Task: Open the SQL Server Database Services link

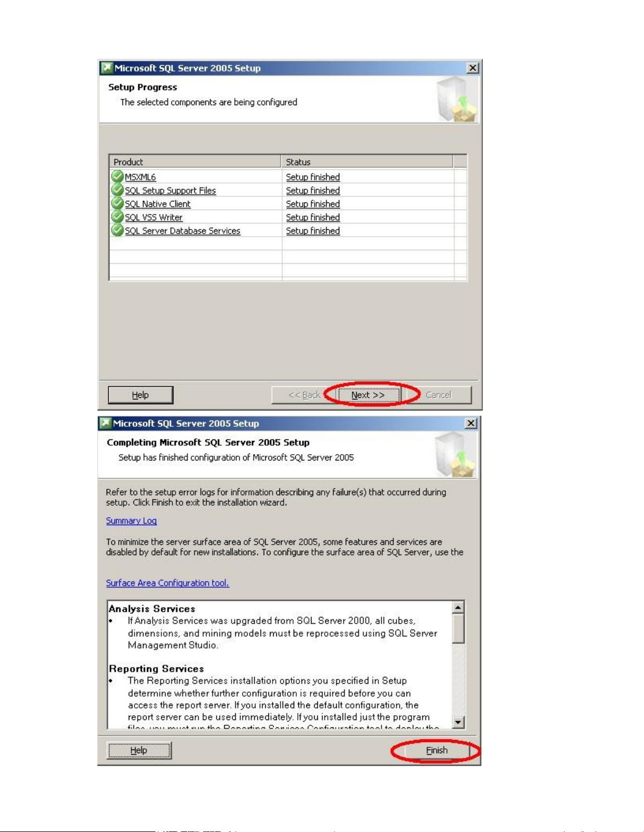Action: tap(182, 231)
